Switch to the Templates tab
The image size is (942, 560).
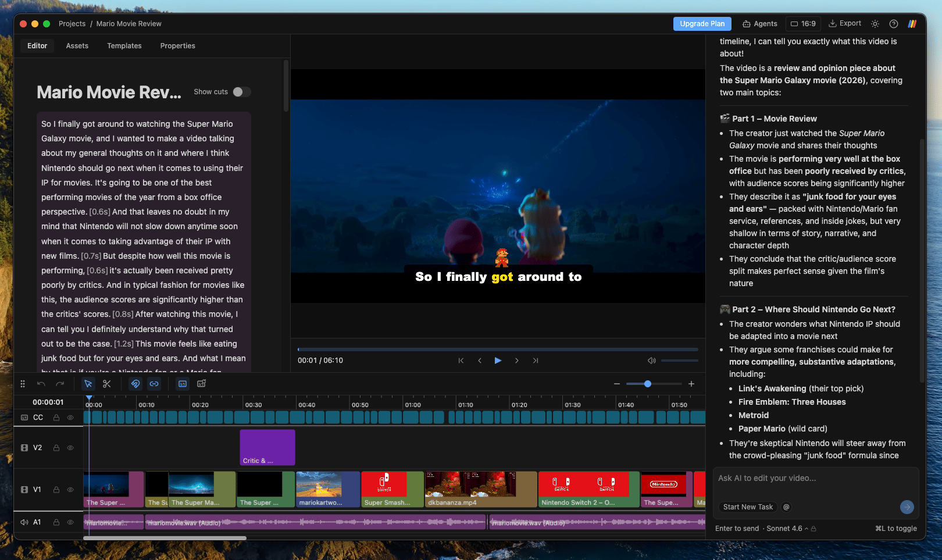[124, 46]
